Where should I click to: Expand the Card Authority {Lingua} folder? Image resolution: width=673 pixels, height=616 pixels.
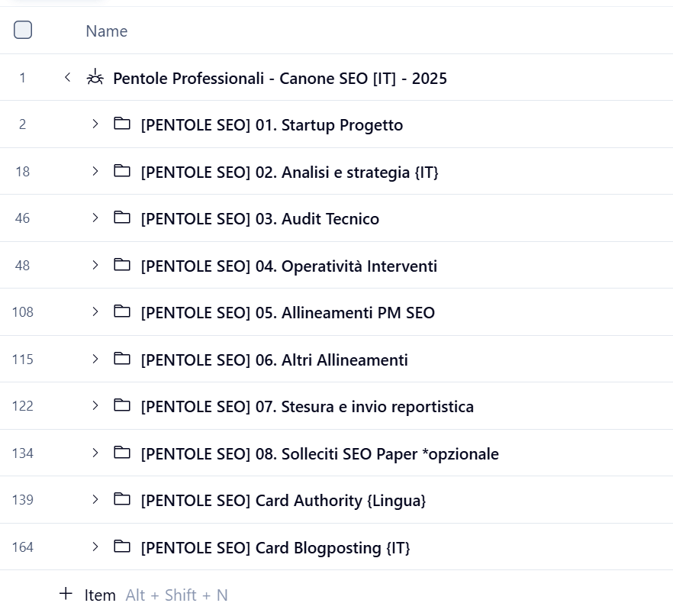click(x=95, y=499)
